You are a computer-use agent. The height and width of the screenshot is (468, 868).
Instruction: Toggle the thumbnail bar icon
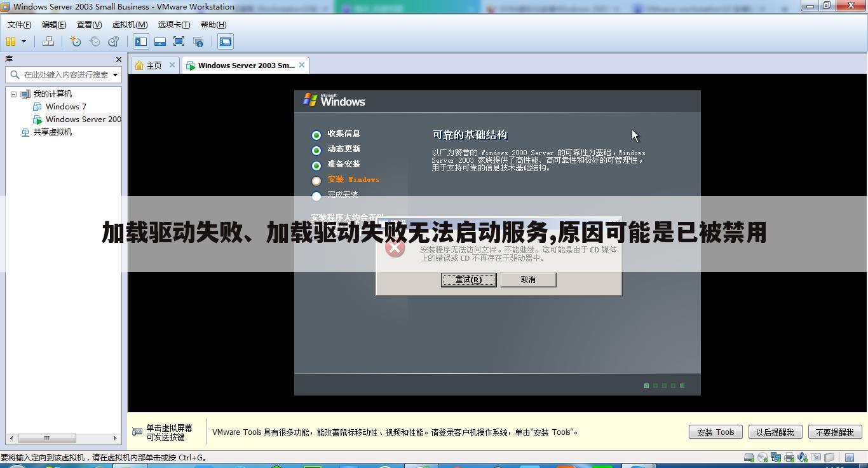tap(160, 41)
